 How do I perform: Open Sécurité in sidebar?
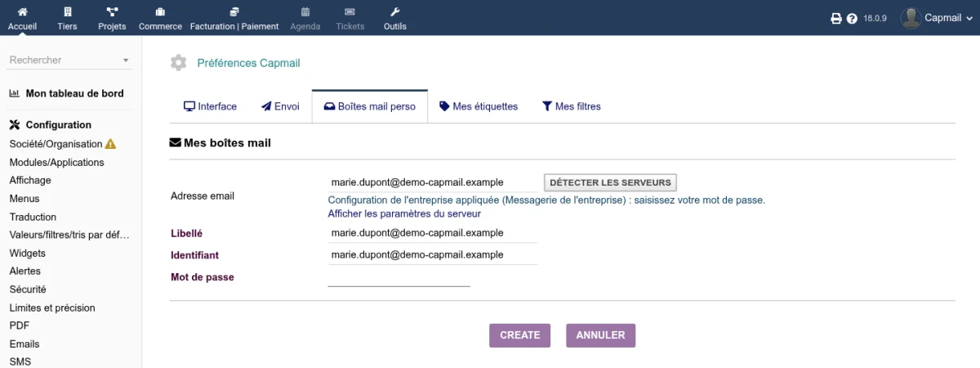[x=28, y=289]
